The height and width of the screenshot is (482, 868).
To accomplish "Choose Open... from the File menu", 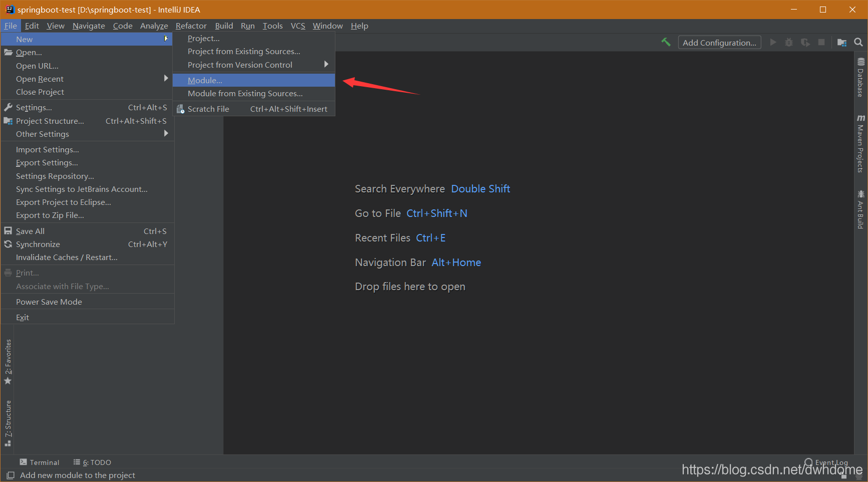I will click(87, 52).
